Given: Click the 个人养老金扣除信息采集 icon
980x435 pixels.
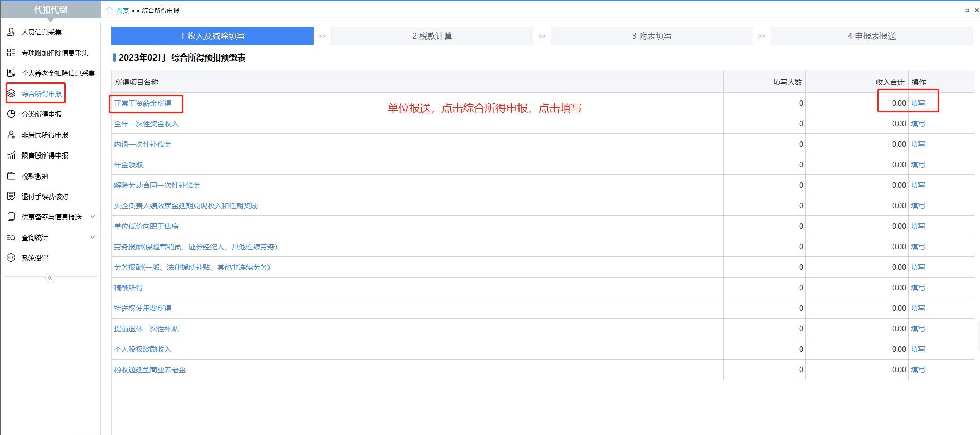Looking at the screenshot, I should point(11,73).
